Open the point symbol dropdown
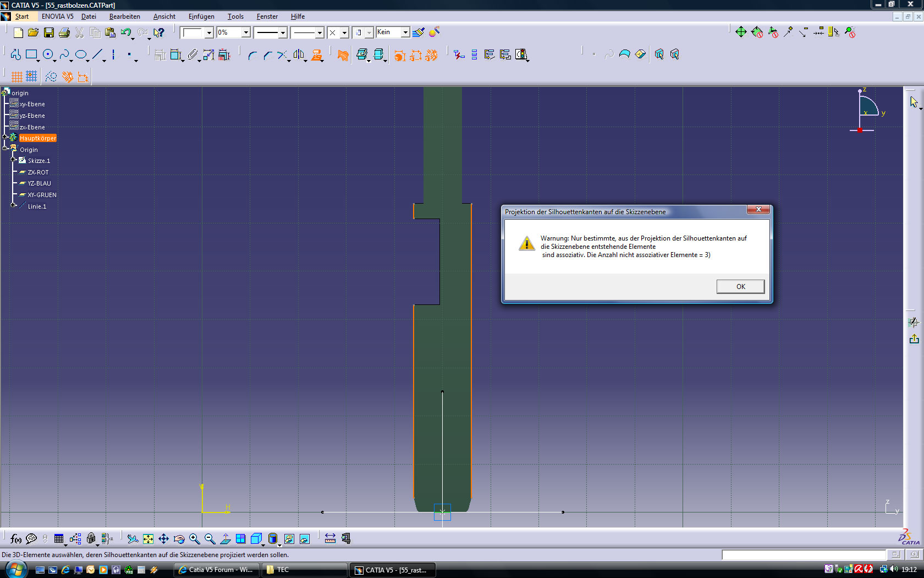Screen dimensions: 924x578 tap(344, 33)
